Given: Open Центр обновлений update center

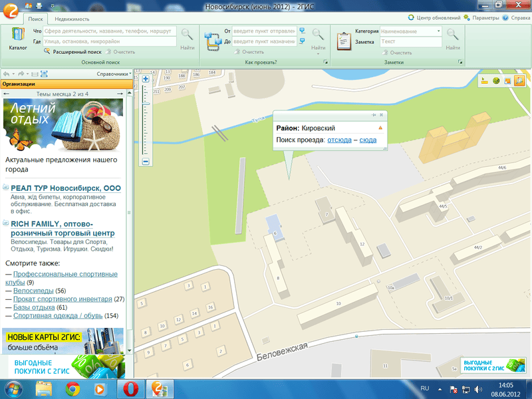Looking at the screenshot, I should click(x=434, y=18).
